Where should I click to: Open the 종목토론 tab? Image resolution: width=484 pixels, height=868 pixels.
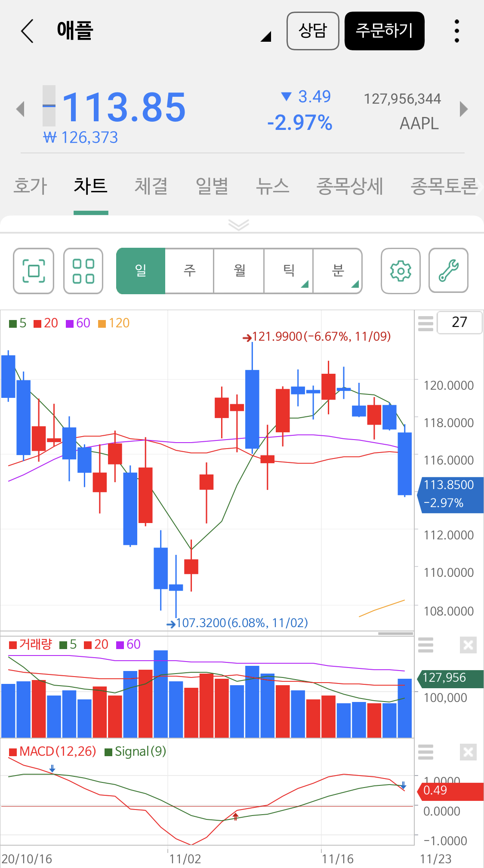pyautogui.click(x=444, y=186)
